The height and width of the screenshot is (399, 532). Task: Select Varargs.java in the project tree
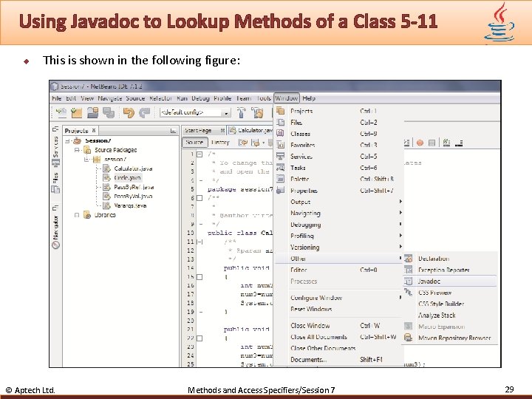click(x=130, y=205)
